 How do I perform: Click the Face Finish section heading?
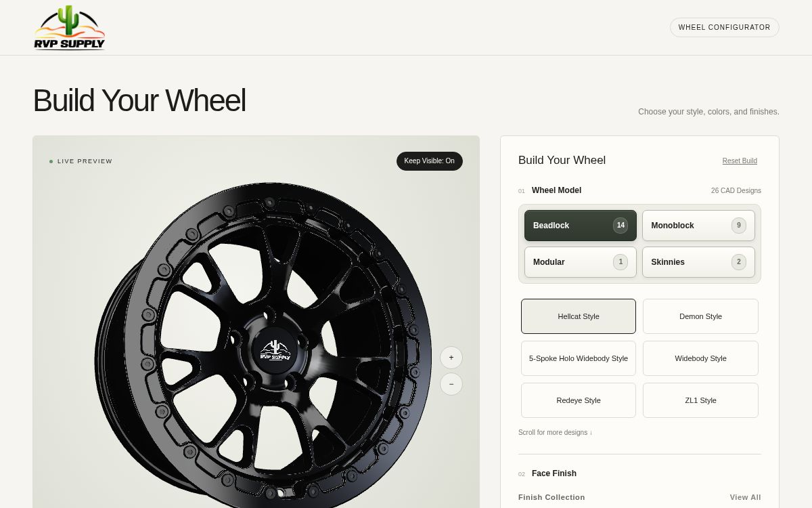point(554,473)
